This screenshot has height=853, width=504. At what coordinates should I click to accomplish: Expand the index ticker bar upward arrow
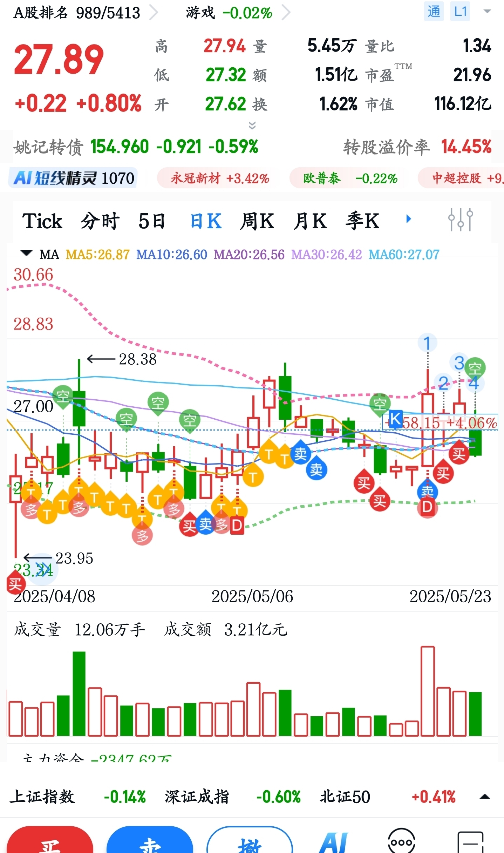[485, 797]
